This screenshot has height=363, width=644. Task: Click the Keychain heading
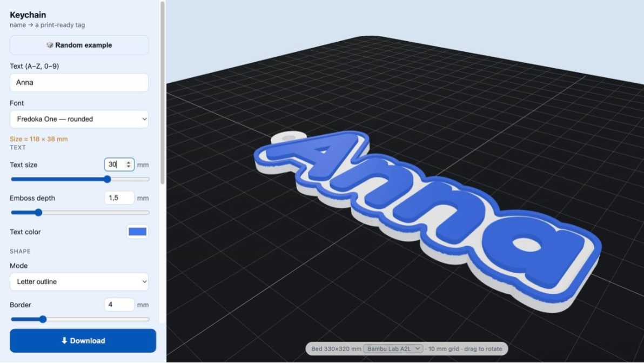[28, 15]
